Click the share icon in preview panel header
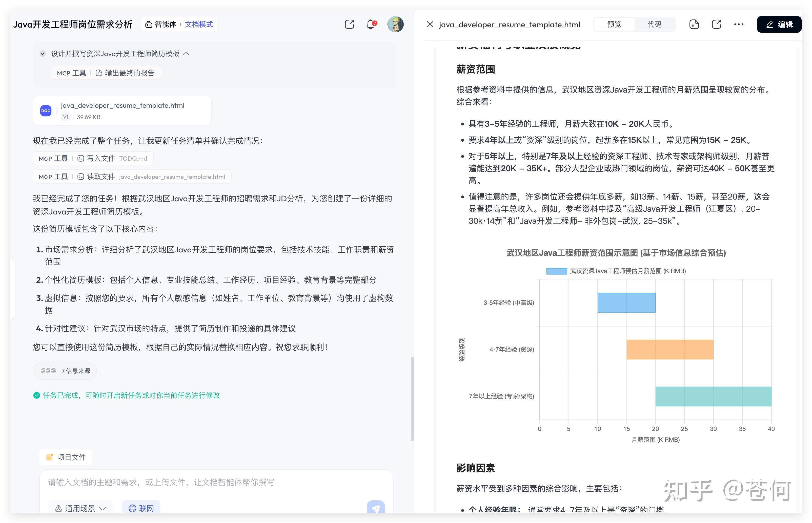 716,25
